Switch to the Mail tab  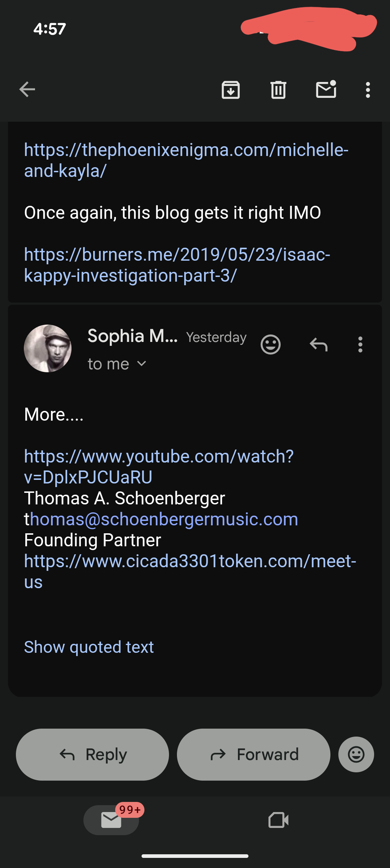pos(111,820)
